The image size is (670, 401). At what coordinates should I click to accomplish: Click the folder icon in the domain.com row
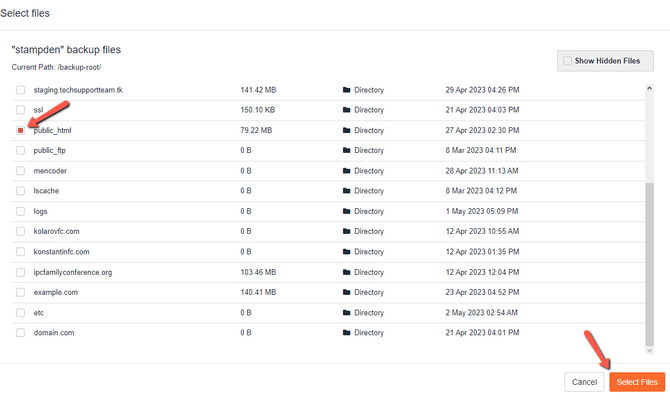click(x=346, y=333)
